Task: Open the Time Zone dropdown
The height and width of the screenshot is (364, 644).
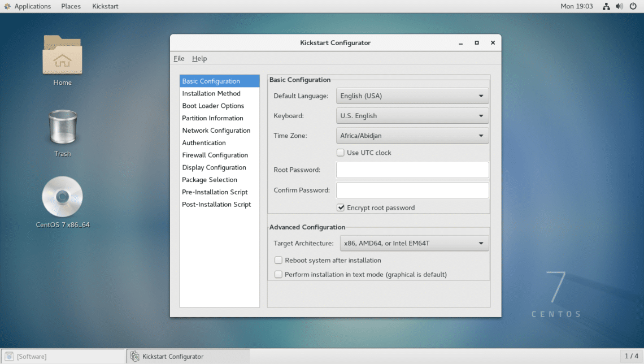Action: (x=412, y=136)
